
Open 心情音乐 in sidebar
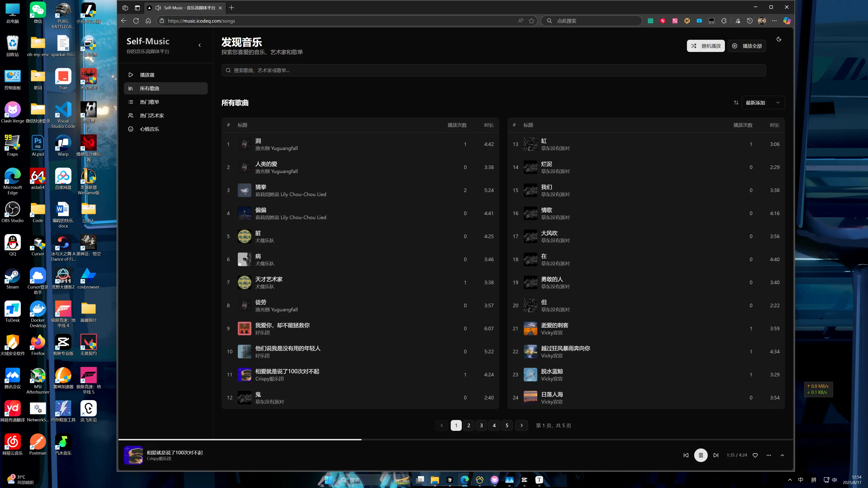point(149,129)
